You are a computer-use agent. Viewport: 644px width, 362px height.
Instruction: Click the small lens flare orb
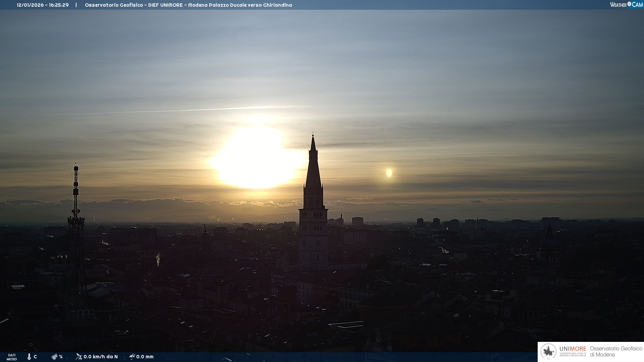389,173
